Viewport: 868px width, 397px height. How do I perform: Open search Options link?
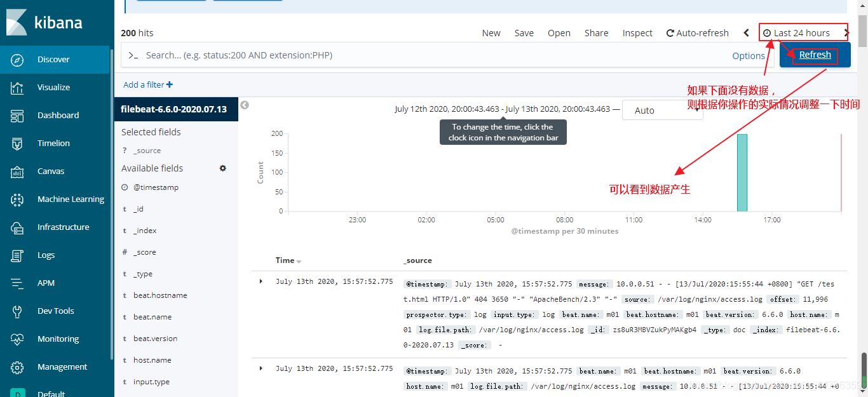click(749, 56)
